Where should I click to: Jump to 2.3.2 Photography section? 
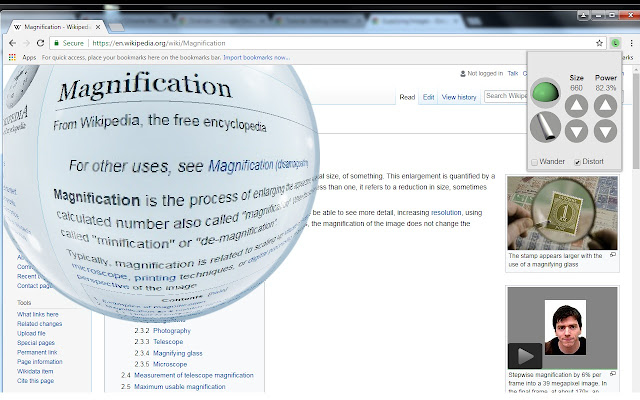pyautogui.click(x=162, y=331)
